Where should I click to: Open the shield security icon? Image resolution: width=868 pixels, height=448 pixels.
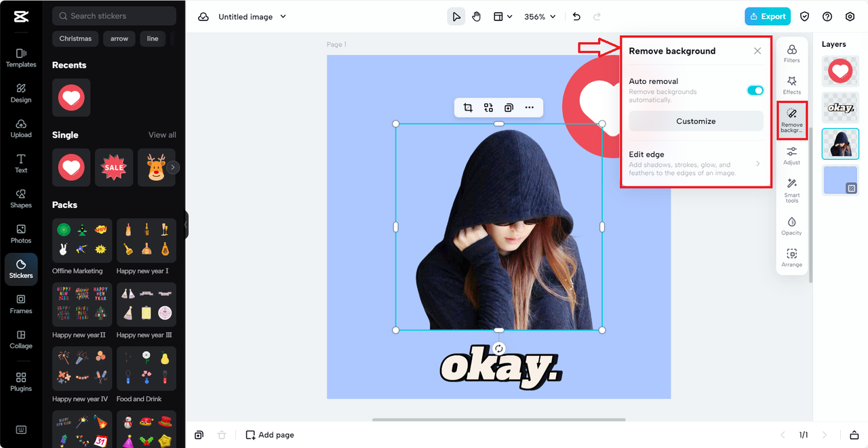[805, 16]
